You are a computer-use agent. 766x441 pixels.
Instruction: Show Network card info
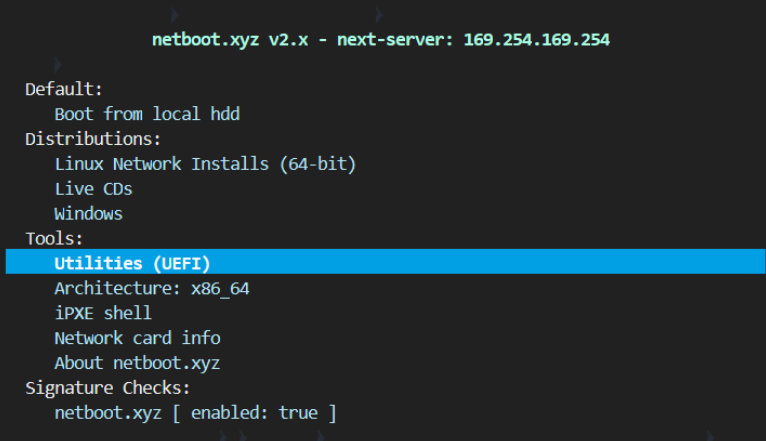point(137,338)
